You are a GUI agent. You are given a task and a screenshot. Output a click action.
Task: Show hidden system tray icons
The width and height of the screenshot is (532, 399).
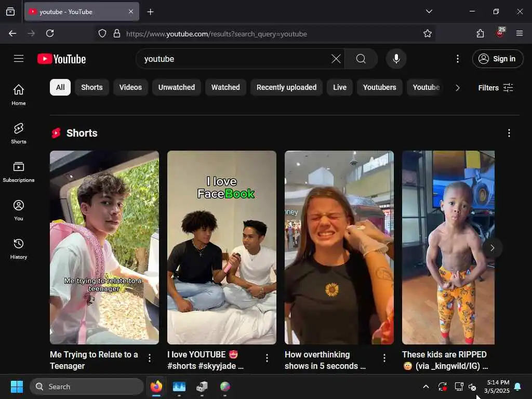[426, 387]
